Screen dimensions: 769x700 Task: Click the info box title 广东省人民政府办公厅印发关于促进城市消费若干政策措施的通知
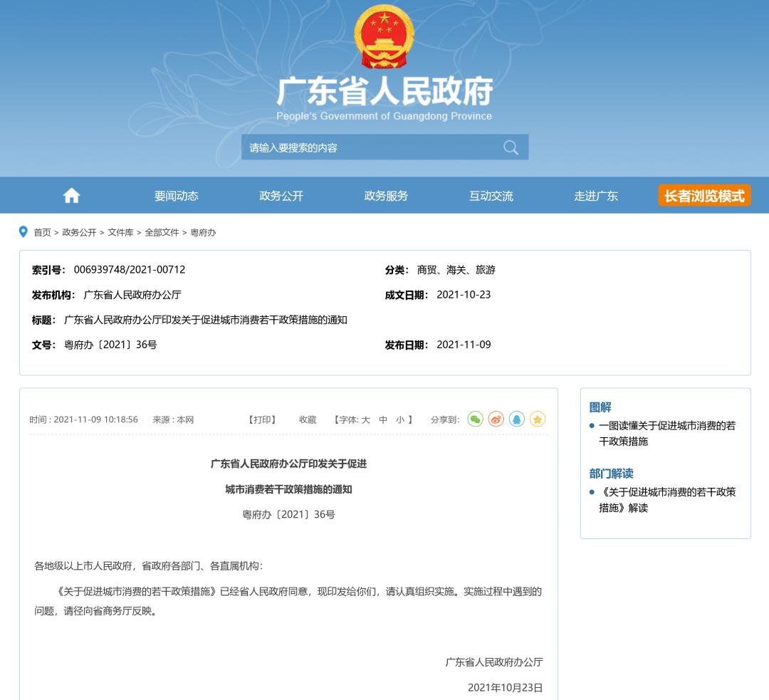(206, 320)
